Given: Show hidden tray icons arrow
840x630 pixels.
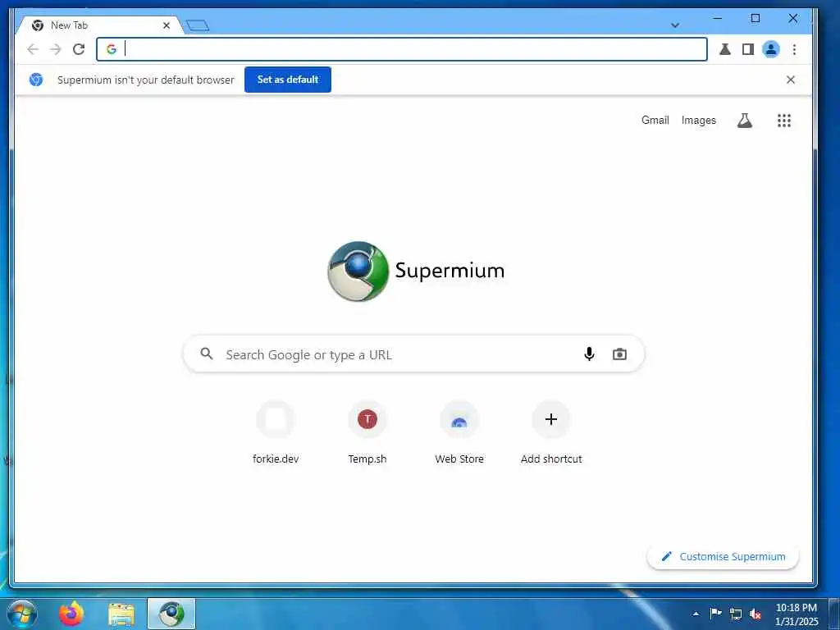Looking at the screenshot, I should 696,614.
